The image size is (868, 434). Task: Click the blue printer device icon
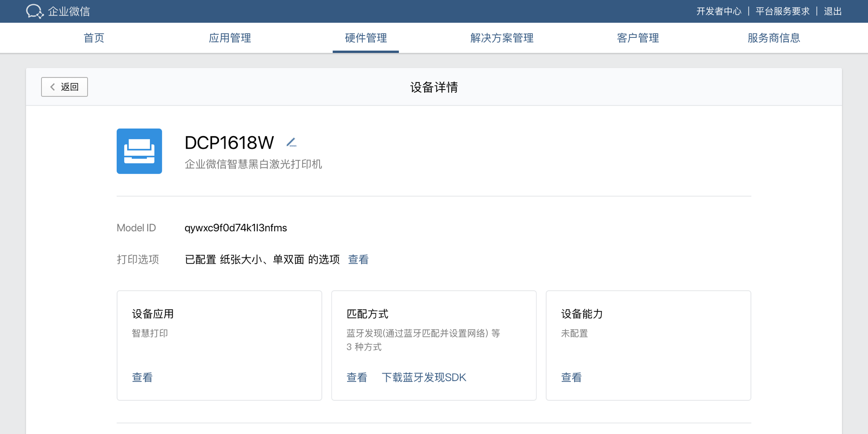(139, 151)
